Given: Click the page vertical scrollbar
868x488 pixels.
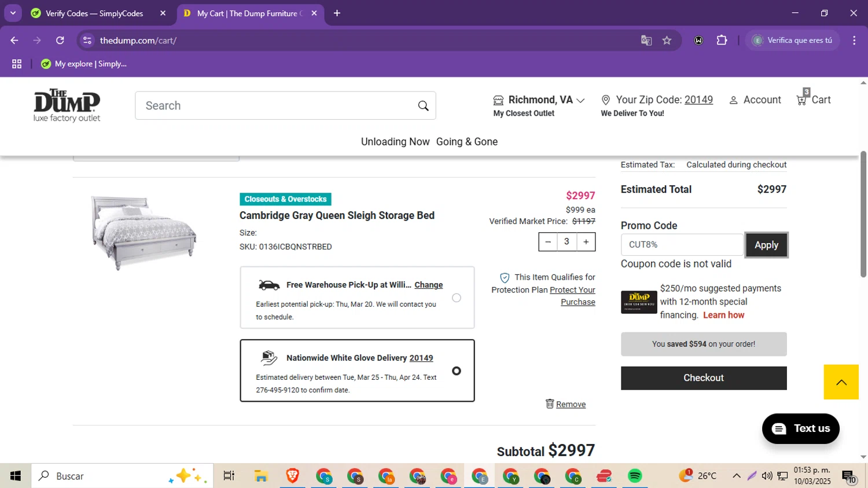Looking at the screenshot, I should [863, 214].
